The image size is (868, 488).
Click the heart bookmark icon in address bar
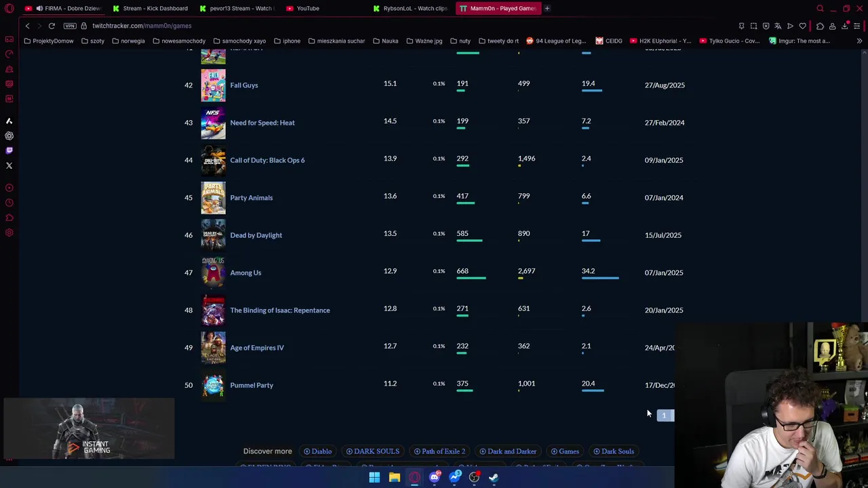click(803, 26)
